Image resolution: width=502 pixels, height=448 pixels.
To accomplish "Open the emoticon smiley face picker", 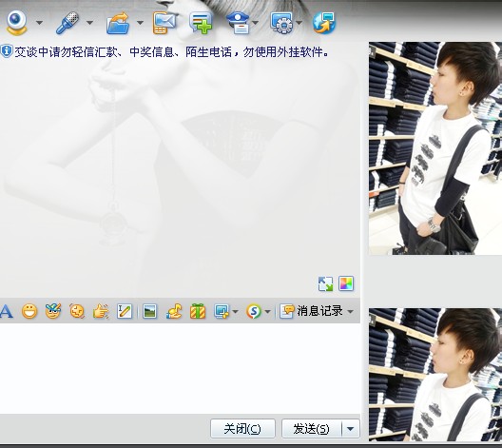I will pyautogui.click(x=29, y=311).
